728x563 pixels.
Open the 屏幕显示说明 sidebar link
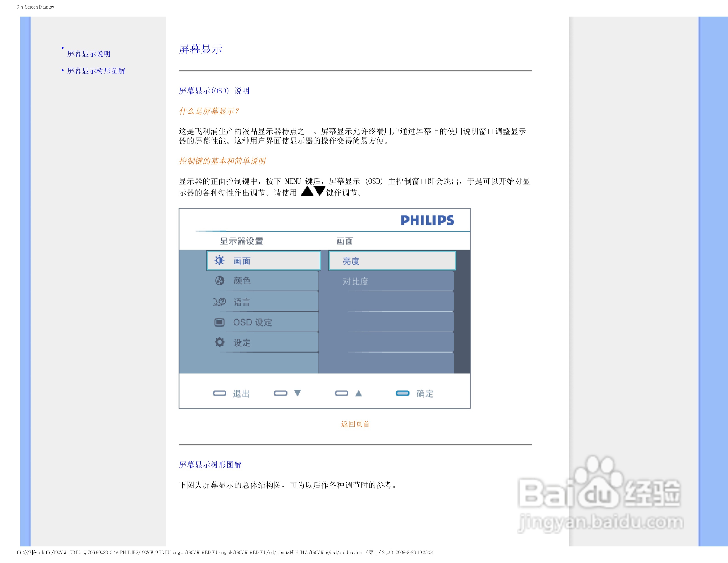point(89,54)
